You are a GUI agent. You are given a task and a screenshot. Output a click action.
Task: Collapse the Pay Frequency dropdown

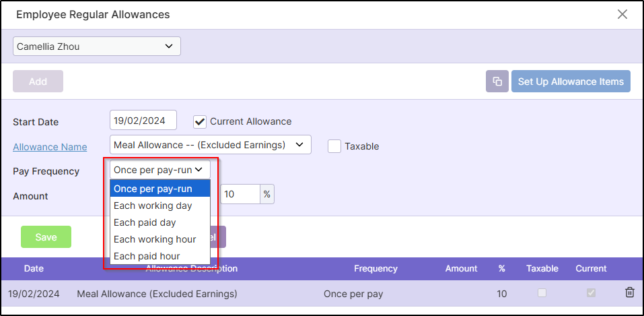[160, 170]
